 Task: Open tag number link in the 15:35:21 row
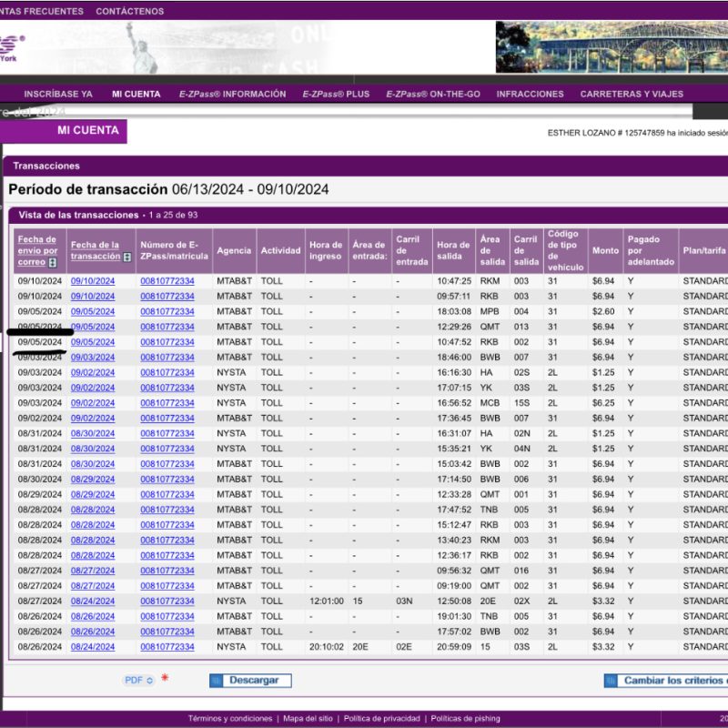pyautogui.click(x=167, y=449)
